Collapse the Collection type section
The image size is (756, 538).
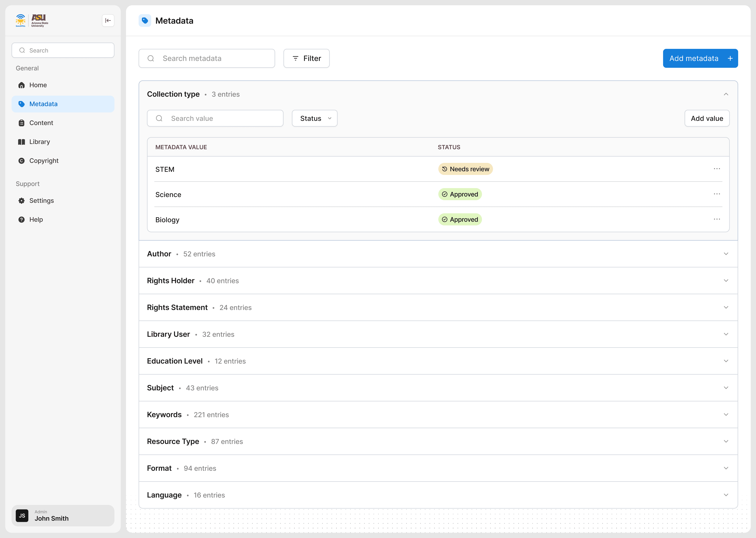[726, 94]
